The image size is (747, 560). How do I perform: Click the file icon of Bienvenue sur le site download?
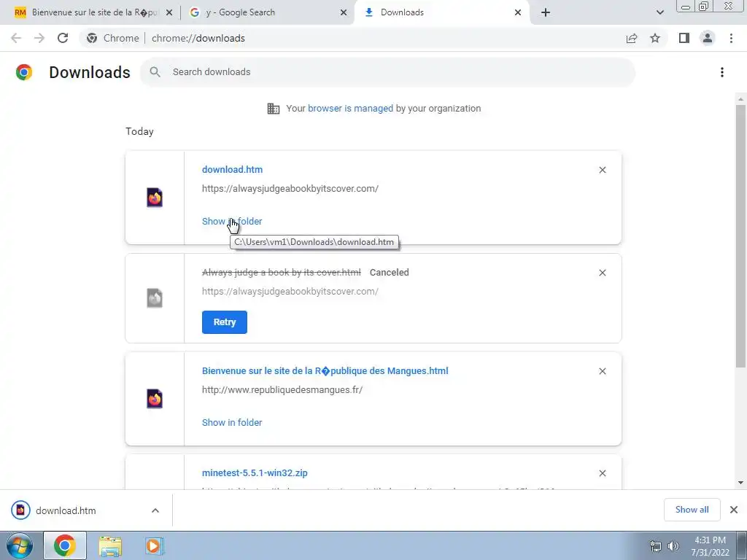[155, 399]
